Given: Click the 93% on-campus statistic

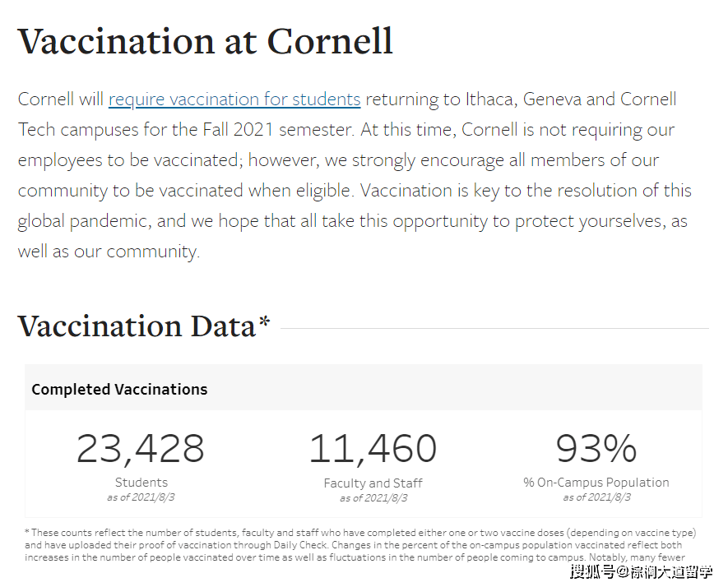Looking at the screenshot, I should pyautogui.click(x=596, y=449).
